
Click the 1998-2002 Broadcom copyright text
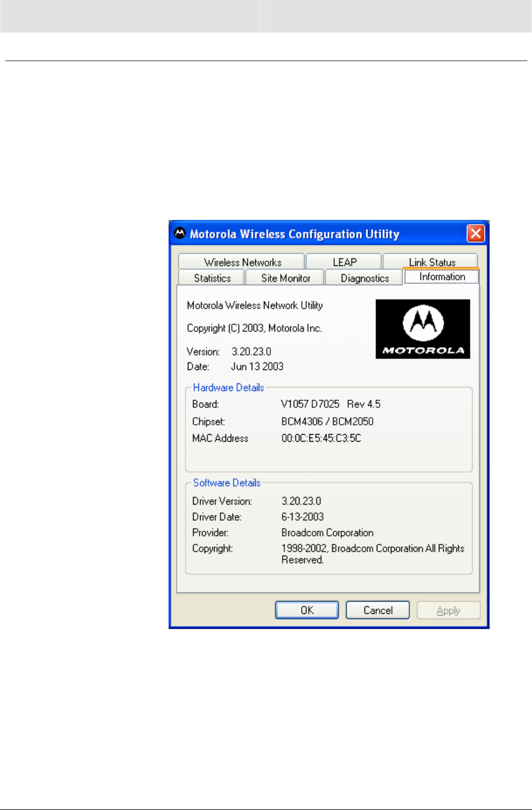373,554
